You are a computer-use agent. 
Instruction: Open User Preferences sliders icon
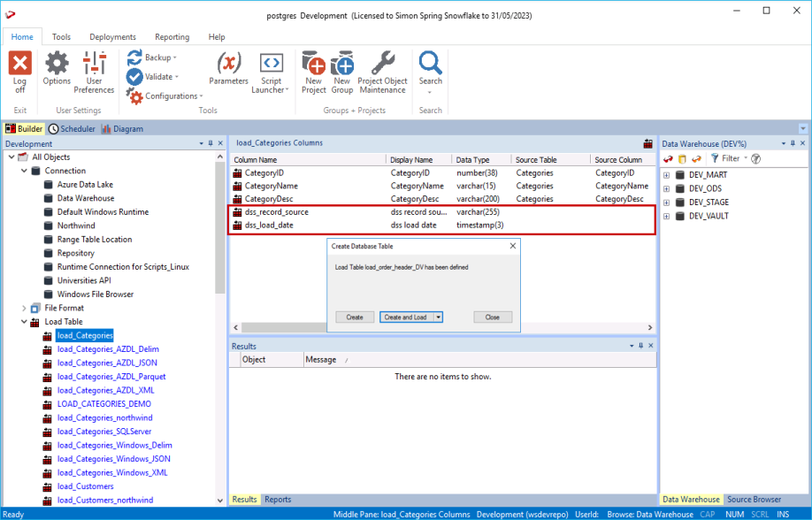coord(95,63)
